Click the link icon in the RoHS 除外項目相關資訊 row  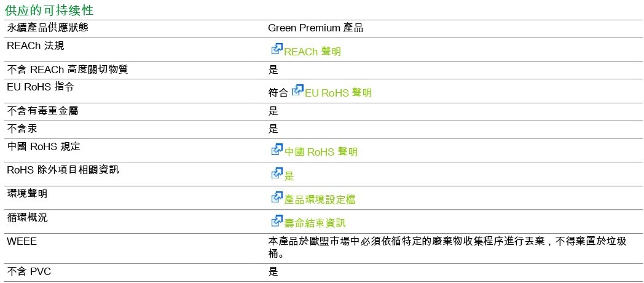coord(277,174)
